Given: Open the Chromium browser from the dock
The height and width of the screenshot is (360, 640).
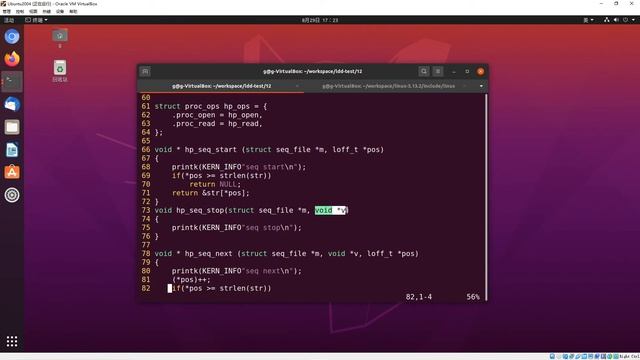Looking at the screenshot, I should [12, 37].
